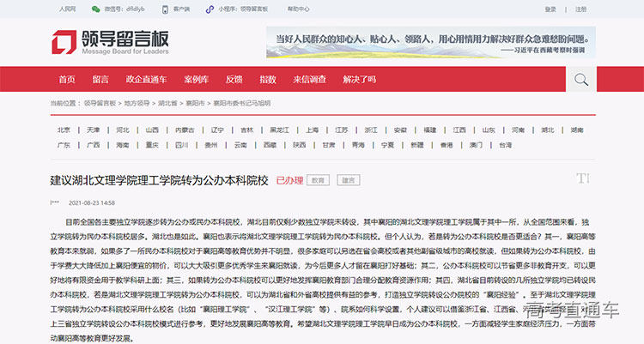Image resolution: width=644 pixels, height=344 pixels.
Task: Click the search magnifier icon in red navbar
Action: [580, 80]
